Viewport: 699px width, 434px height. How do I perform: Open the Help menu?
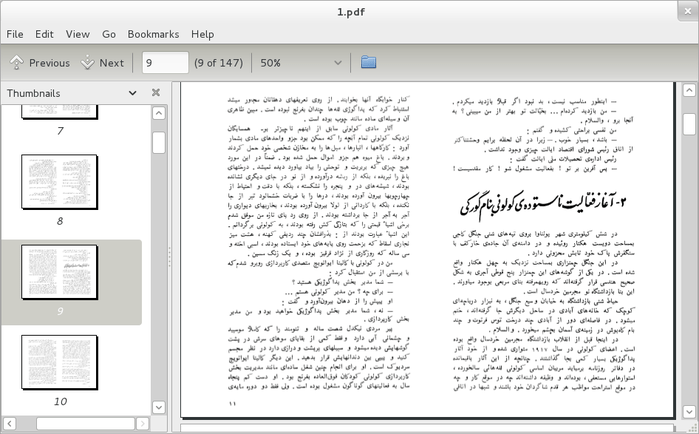(x=202, y=34)
